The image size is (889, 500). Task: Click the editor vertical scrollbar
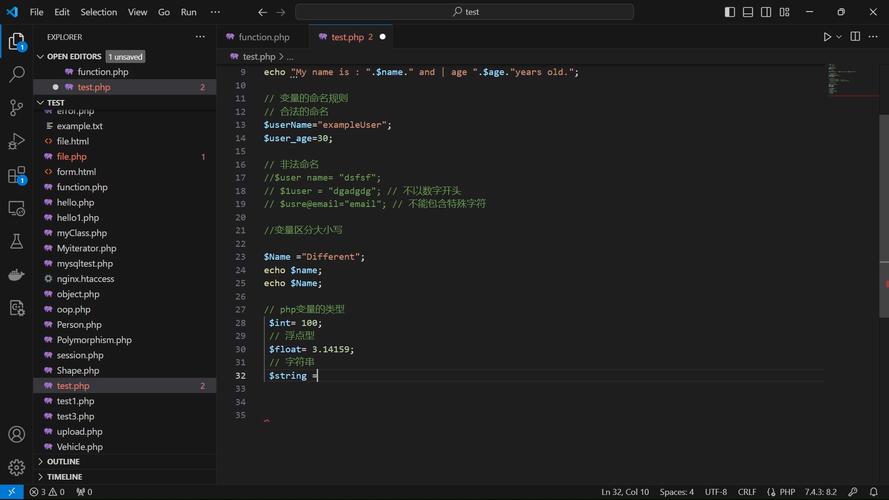[x=884, y=215]
